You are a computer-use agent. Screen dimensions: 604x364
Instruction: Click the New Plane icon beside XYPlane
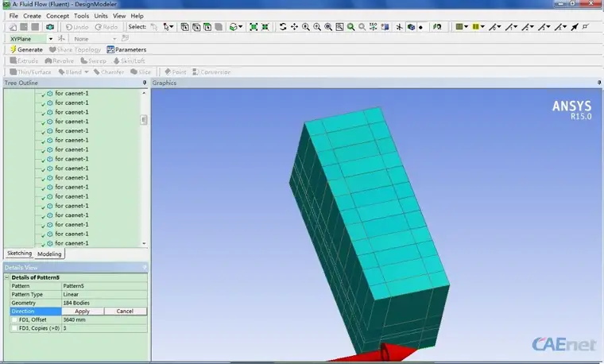[61, 38]
